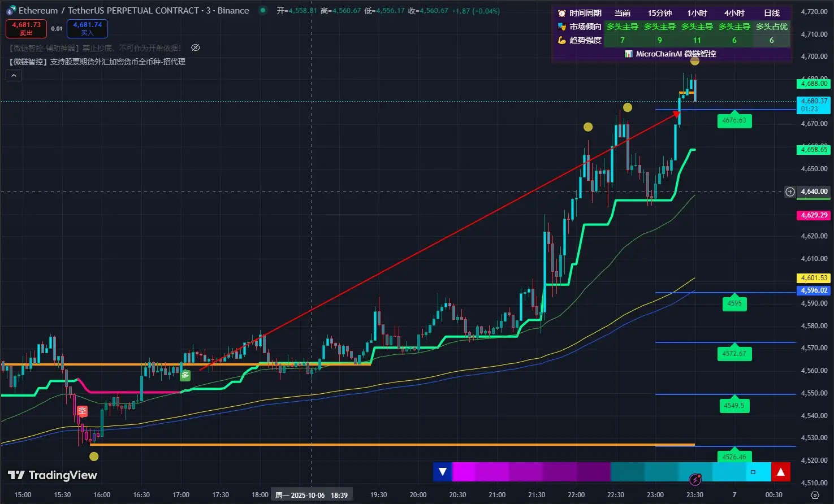Open chart settings with the hexagon gear icon
834x504 pixels.
click(815, 495)
